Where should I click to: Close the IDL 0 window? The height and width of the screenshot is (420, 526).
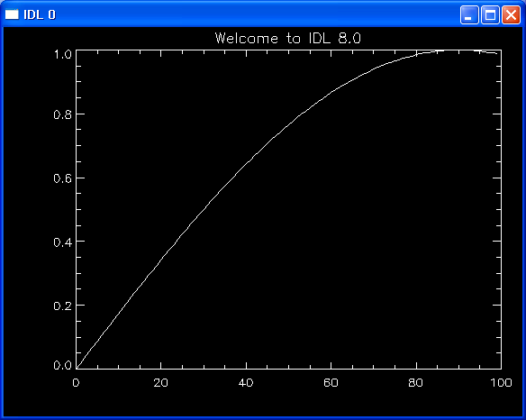click(x=511, y=14)
